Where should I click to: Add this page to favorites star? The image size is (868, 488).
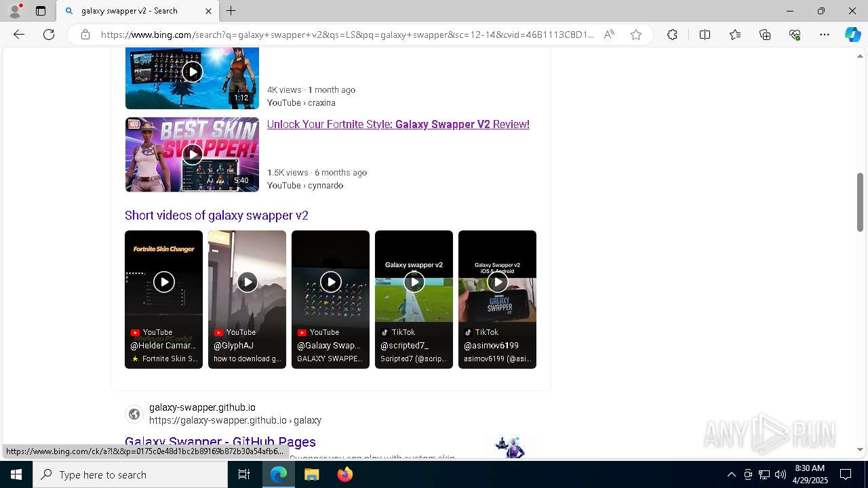tap(636, 35)
